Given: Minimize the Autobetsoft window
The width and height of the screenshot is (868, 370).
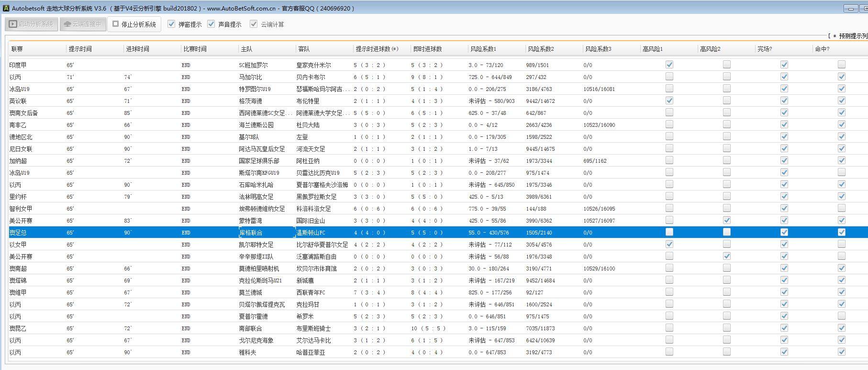Looking at the screenshot, I should click(851, 9).
